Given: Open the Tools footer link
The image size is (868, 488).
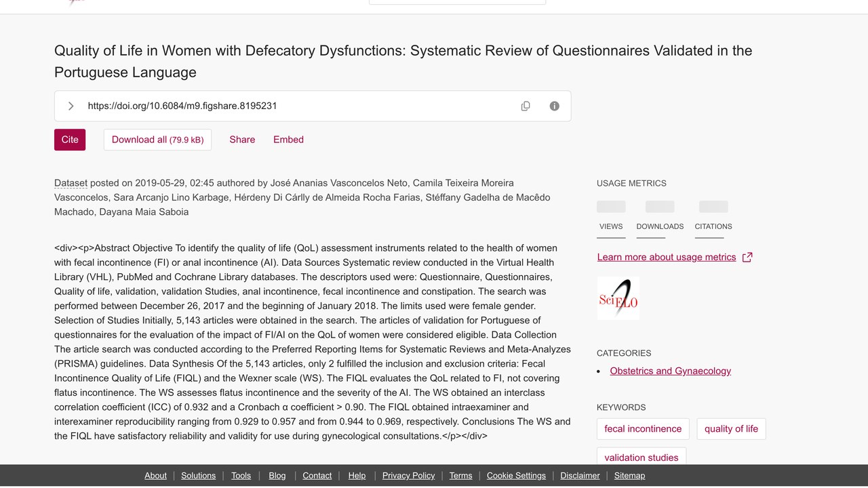Looking at the screenshot, I should (x=241, y=476).
